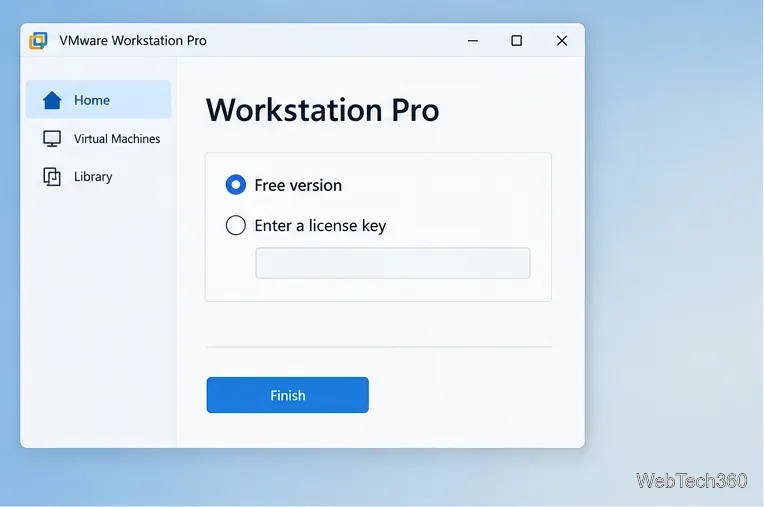Go to Home in the sidebar
764x507 pixels.
(x=98, y=100)
